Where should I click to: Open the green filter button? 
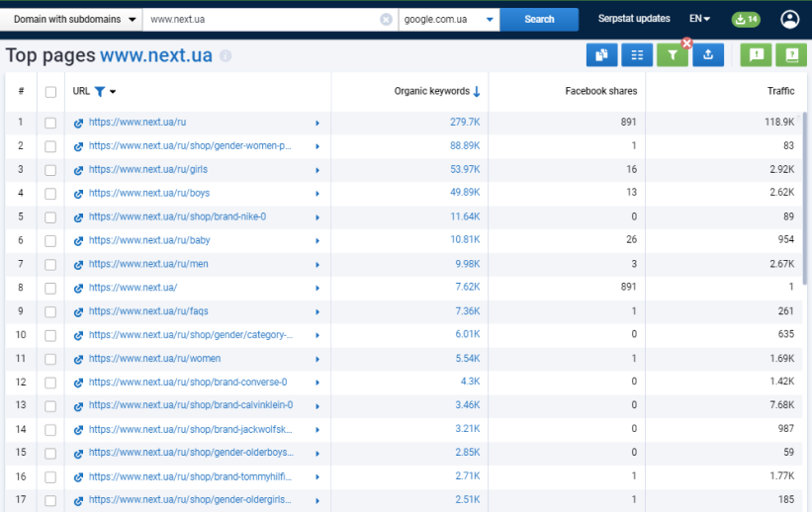tap(673, 55)
